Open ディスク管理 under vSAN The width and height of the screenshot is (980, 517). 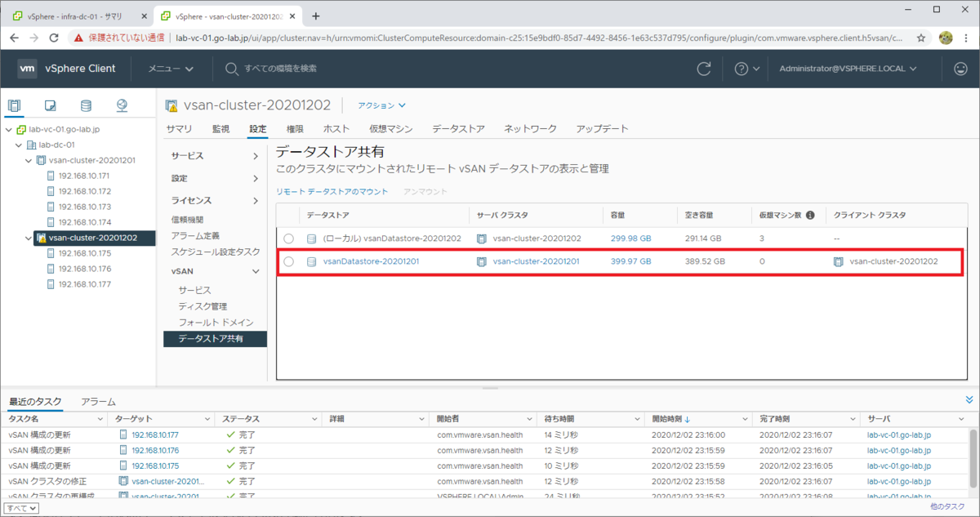pos(203,306)
